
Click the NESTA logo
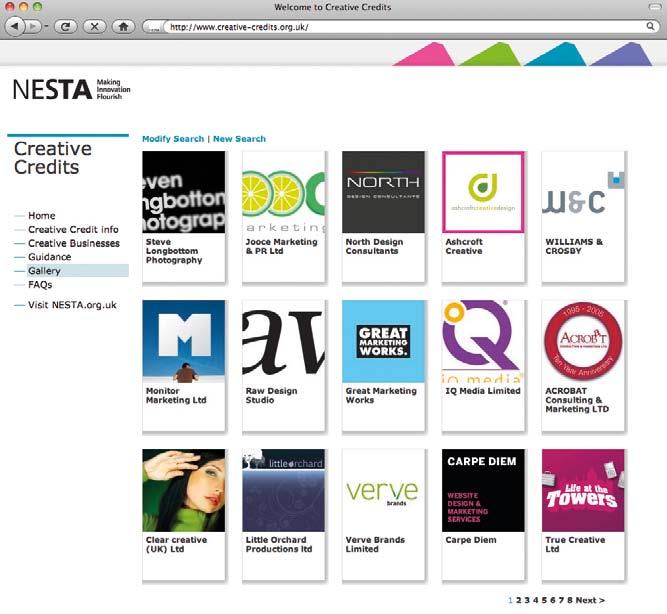click(x=71, y=89)
